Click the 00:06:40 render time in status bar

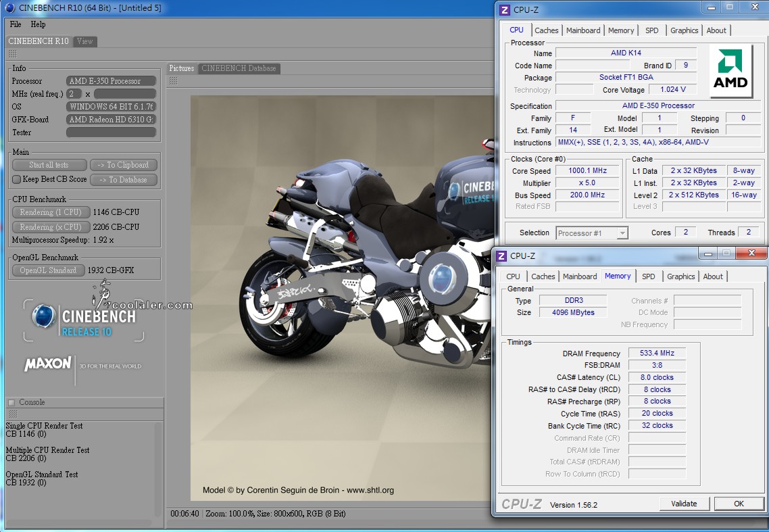pos(185,514)
